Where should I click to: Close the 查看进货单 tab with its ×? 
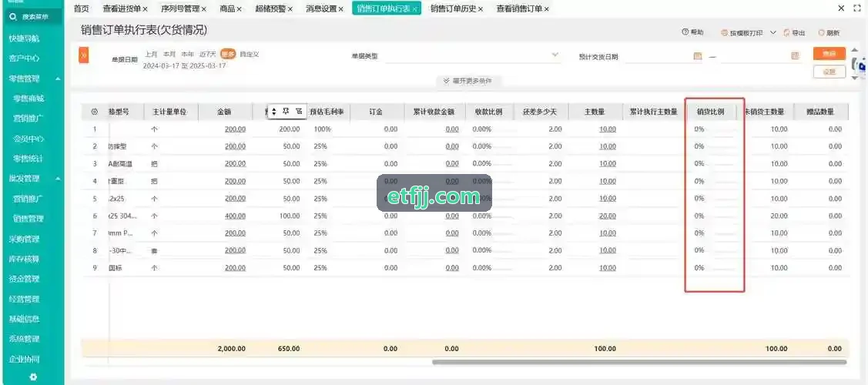click(x=145, y=8)
